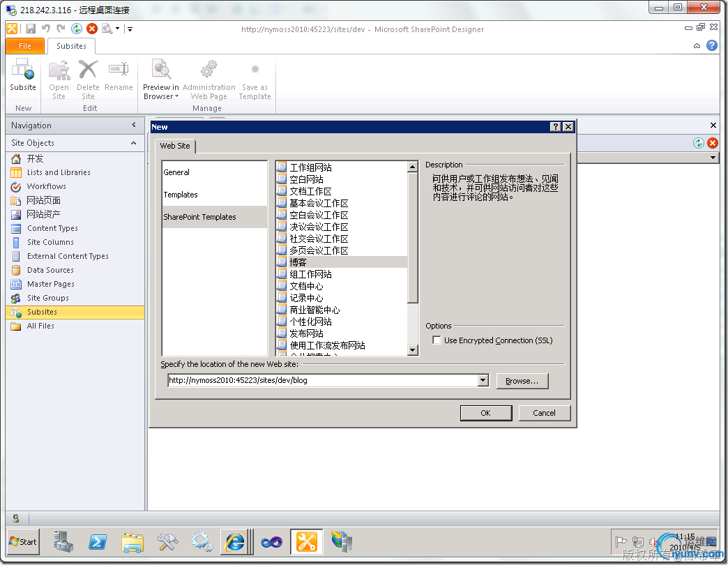728x565 pixels.
Task: Click the green Refresh icon in quick access toolbar
Action: (77, 29)
